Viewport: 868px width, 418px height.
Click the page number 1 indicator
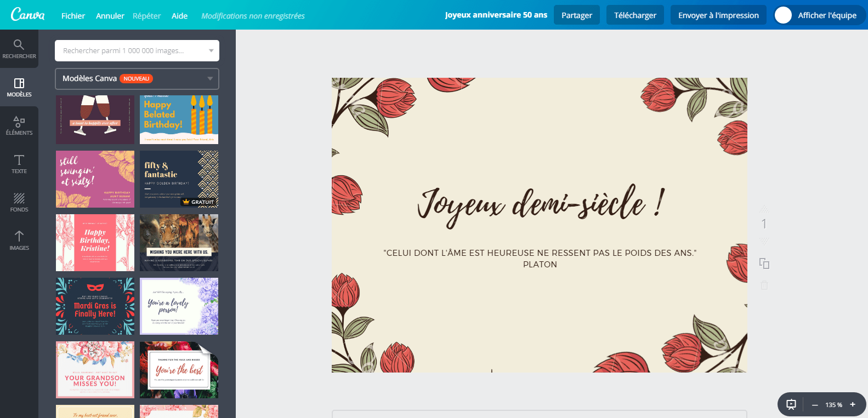[x=764, y=224]
